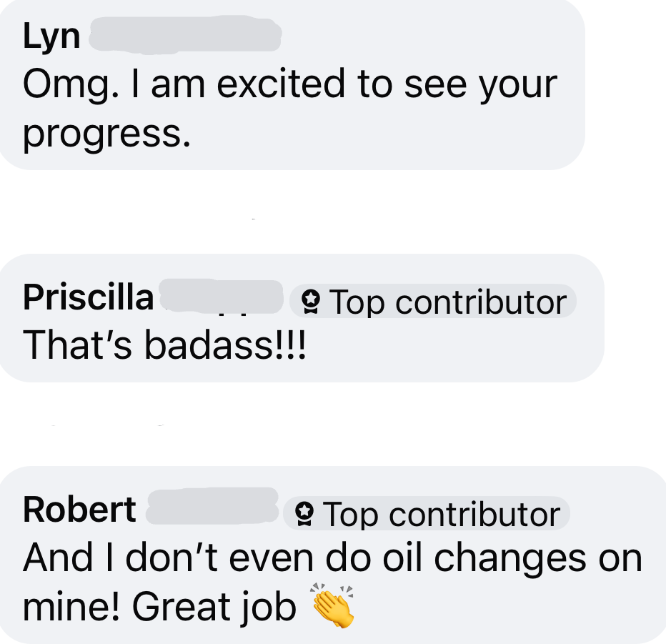This screenshot has width=666, height=644.
Task: Click the star medal icon beside Priscilla
Action: point(310,302)
